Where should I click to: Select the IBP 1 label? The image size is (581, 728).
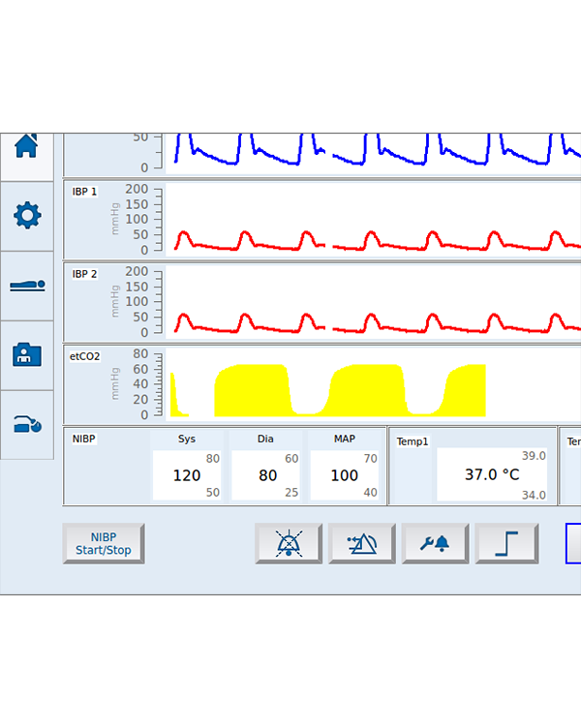coord(84,192)
